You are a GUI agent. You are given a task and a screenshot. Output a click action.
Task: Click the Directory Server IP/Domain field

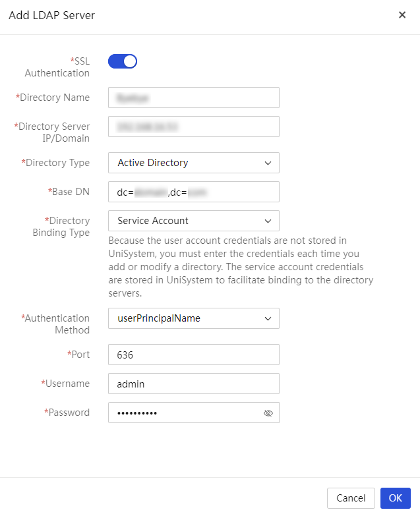(194, 127)
